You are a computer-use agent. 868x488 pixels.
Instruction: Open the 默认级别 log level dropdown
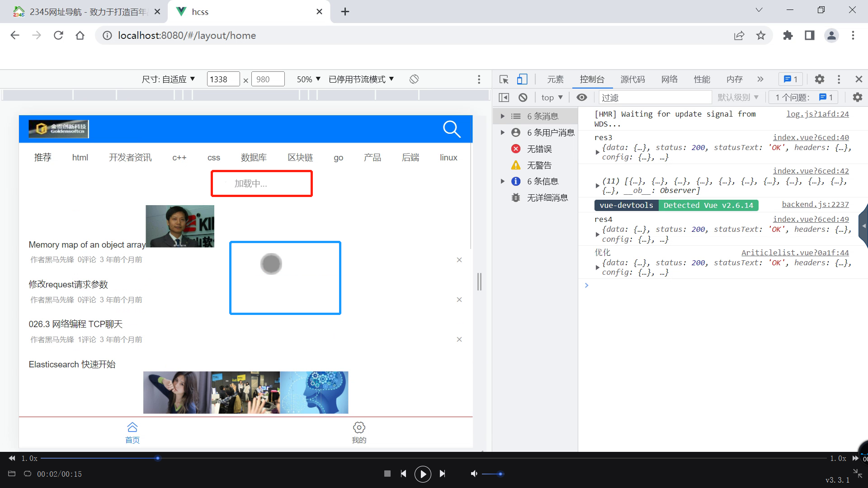738,98
